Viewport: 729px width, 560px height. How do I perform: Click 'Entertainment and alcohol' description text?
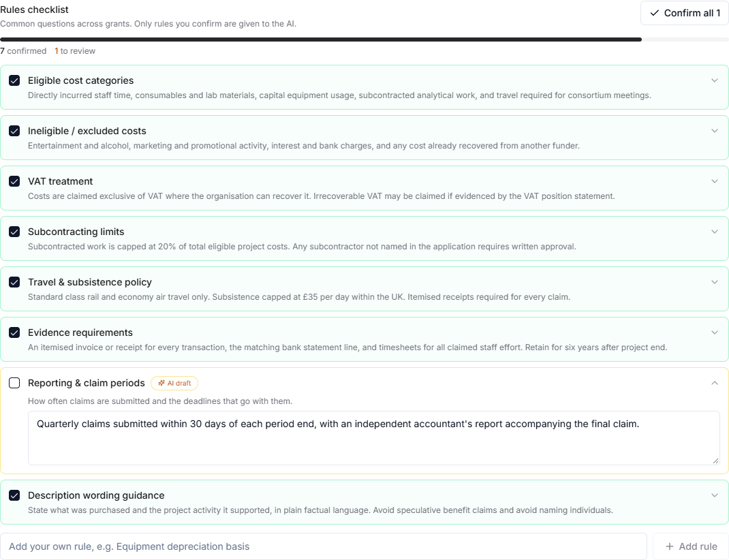304,146
